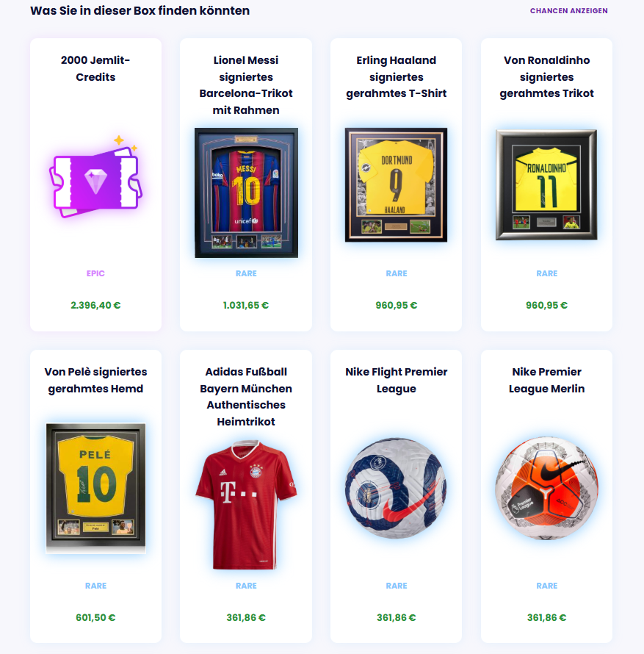Click the 2.396,40 € price

point(95,305)
